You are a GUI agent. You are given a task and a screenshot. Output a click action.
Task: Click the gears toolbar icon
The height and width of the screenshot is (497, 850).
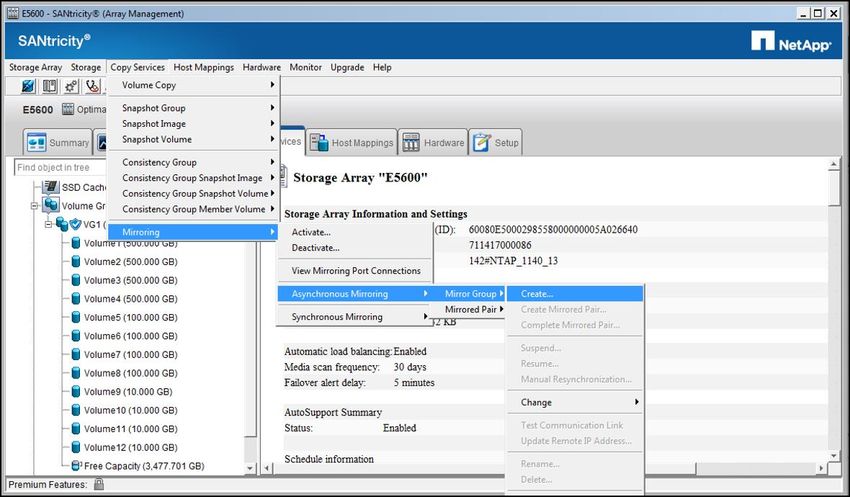(x=71, y=86)
